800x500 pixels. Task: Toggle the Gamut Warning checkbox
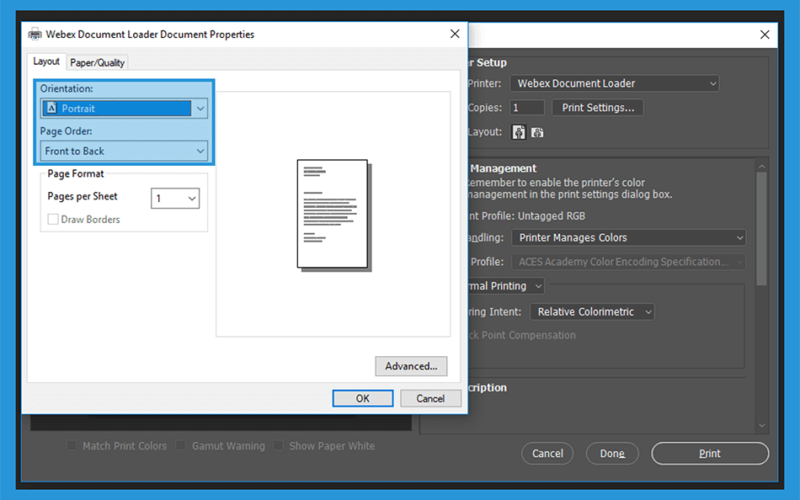click(181, 445)
